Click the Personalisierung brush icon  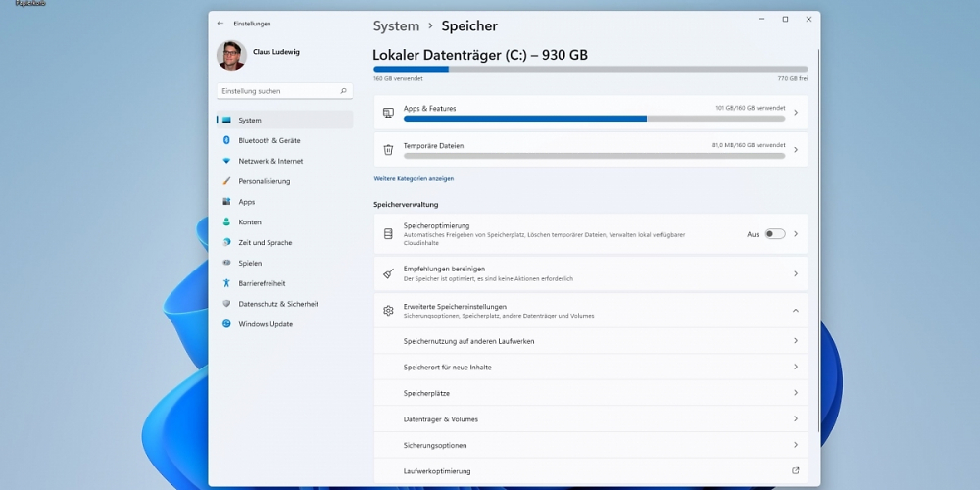pyautogui.click(x=226, y=181)
